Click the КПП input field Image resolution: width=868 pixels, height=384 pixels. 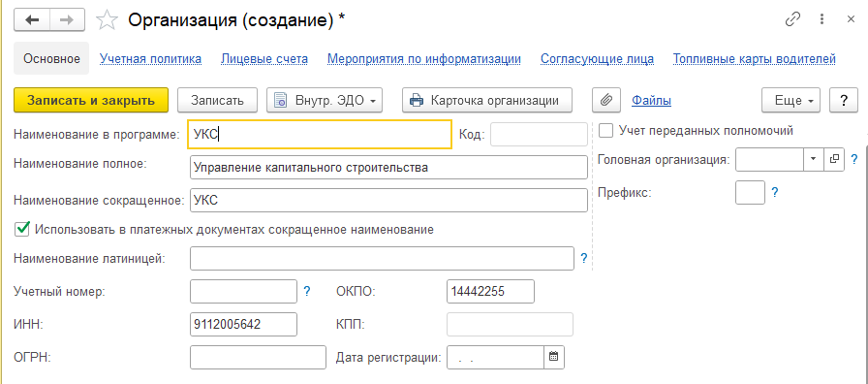510,324
